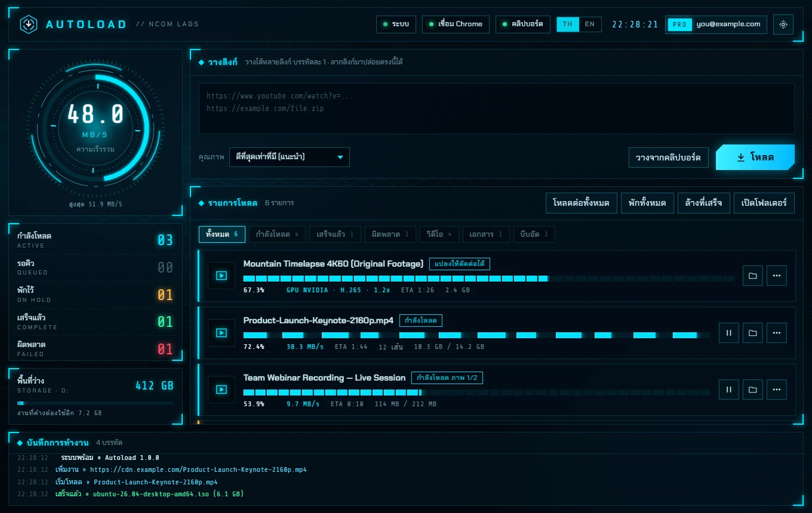Click video icon of Team Webinar Recording row
The image size is (812, 513).
tap(222, 390)
